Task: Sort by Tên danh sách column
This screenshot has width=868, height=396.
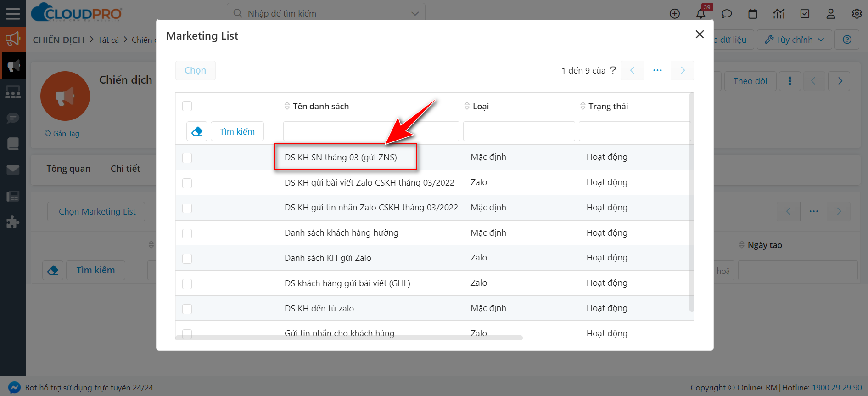Action: (317, 106)
